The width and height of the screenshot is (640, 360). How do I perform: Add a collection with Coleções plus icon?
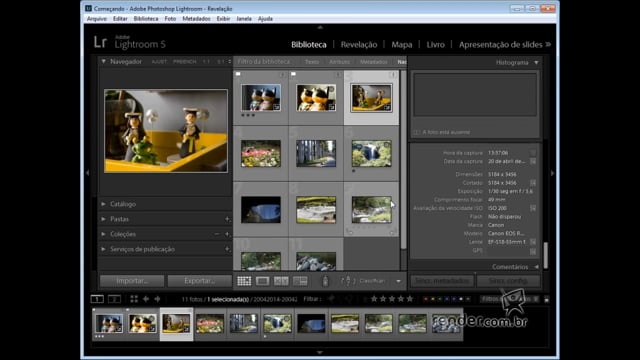[227, 234]
